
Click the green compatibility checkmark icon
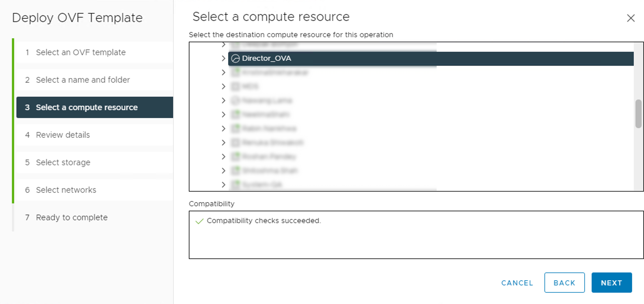tap(199, 221)
